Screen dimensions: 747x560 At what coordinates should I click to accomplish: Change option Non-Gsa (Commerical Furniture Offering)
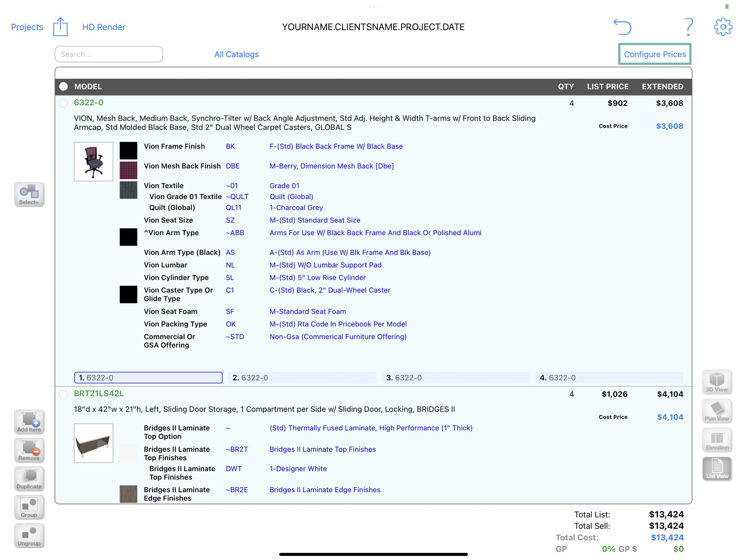(338, 336)
